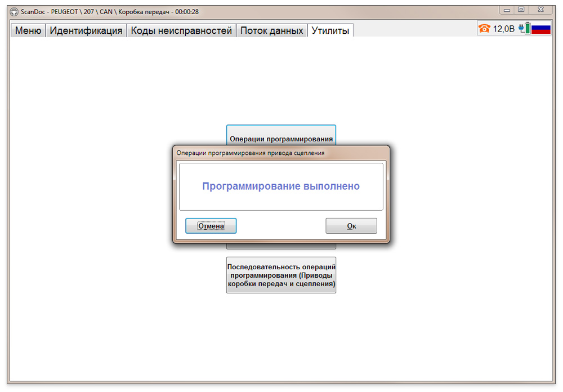Switch to the Поток данных tab
The image size is (563, 392).
271,30
